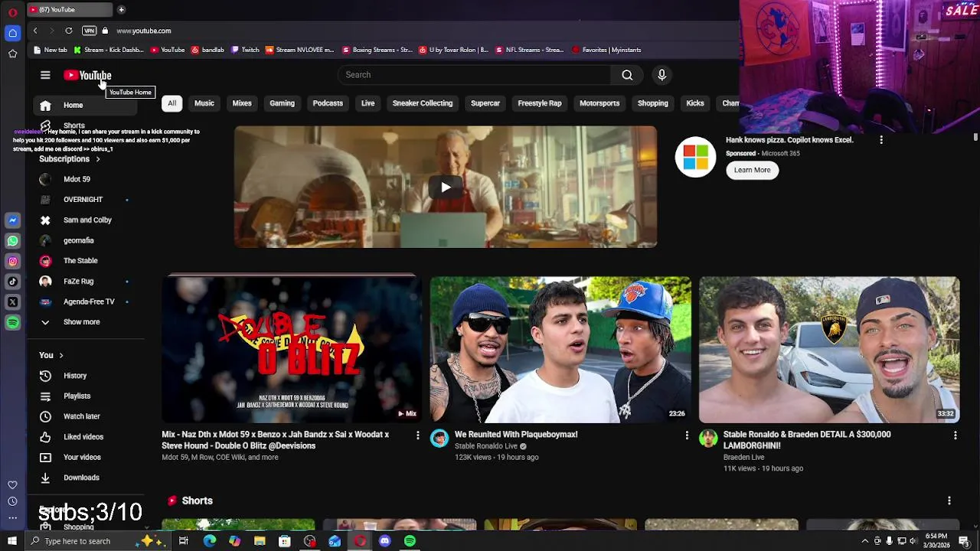Image resolution: width=980 pixels, height=551 pixels.
Task: Go back in browser
Action: pyautogui.click(x=35, y=31)
